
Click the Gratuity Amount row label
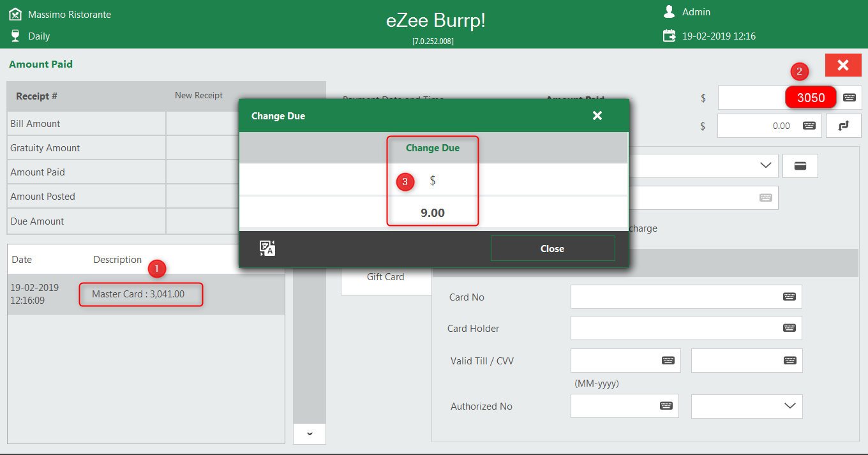[x=45, y=148]
